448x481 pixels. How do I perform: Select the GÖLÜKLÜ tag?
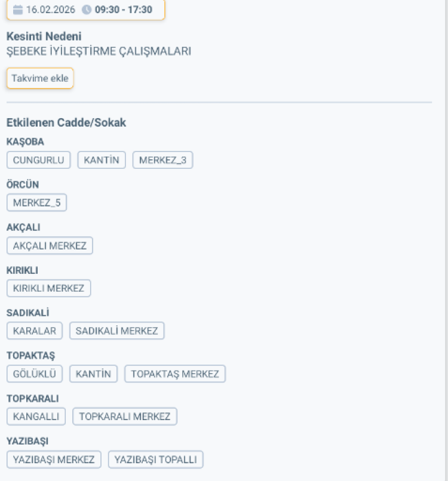[35, 374]
